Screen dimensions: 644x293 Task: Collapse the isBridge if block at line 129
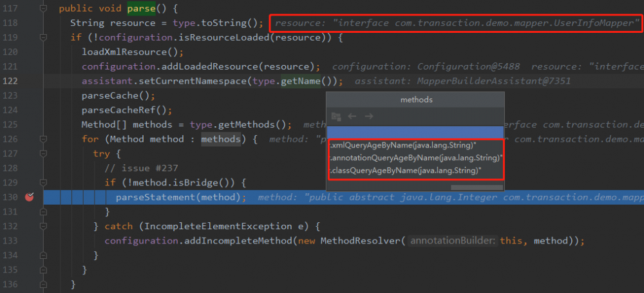click(x=44, y=182)
